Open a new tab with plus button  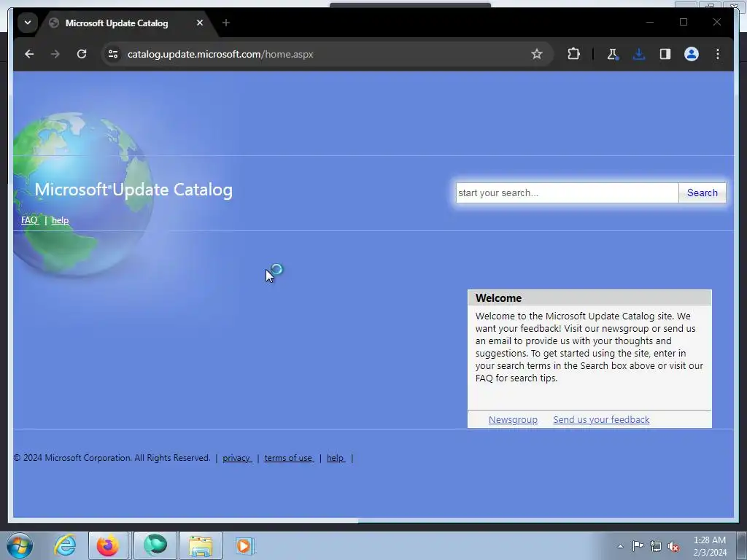tap(226, 23)
